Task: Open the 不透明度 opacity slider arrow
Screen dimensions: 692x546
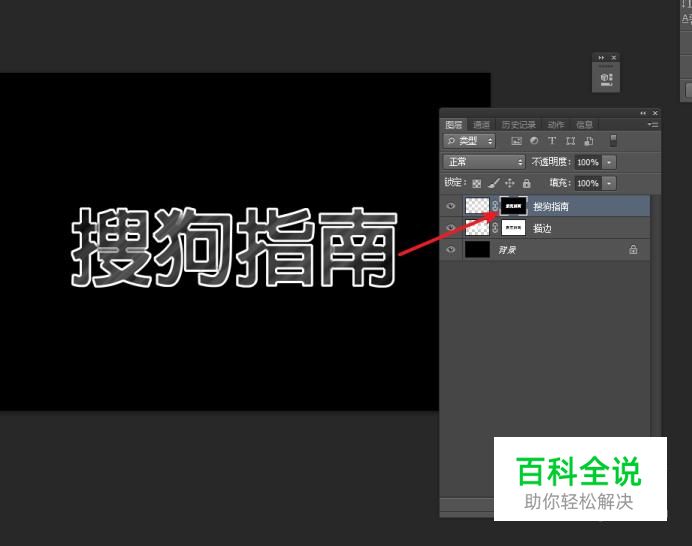Action: (x=609, y=162)
